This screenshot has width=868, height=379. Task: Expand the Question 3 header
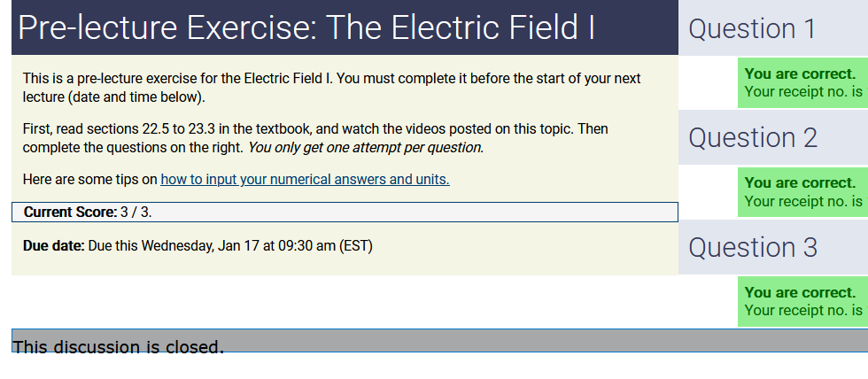click(752, 247)
